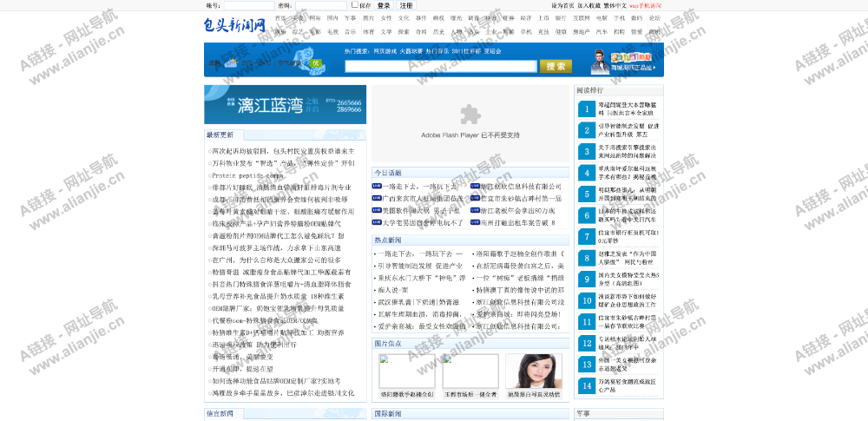Open the 漓江蓝湾 banner ad

click(x=285, y=104)
